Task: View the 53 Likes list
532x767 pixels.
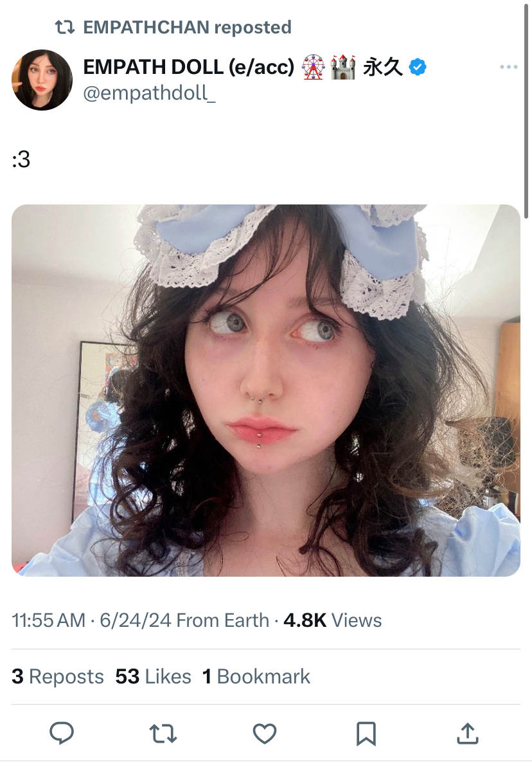Action: pyautogui.click(x=153, y=676)
